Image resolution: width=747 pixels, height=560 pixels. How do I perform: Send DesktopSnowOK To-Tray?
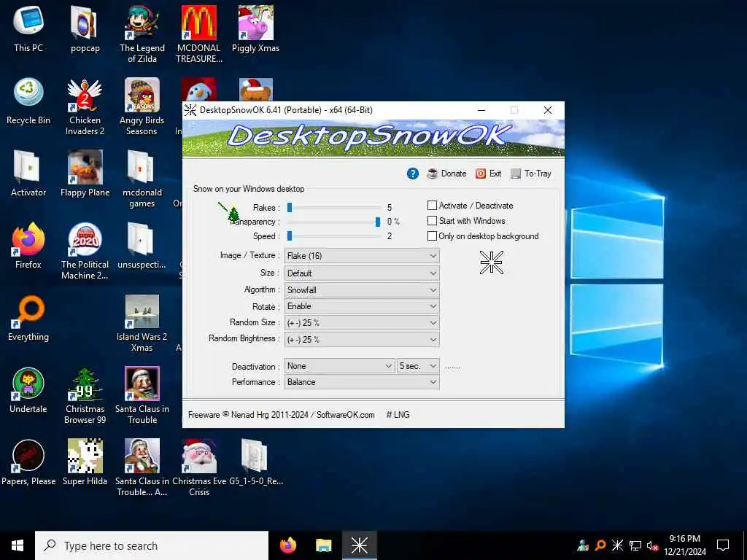531,174
